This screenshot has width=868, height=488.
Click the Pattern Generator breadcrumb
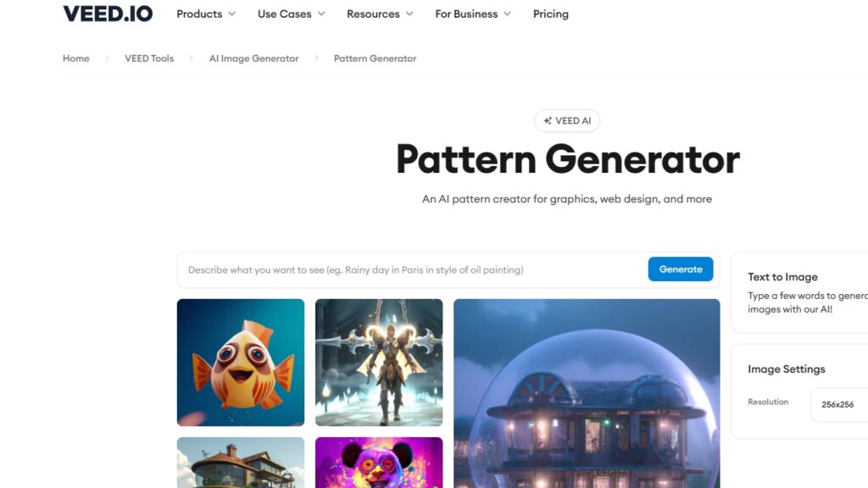coord(375,58)
